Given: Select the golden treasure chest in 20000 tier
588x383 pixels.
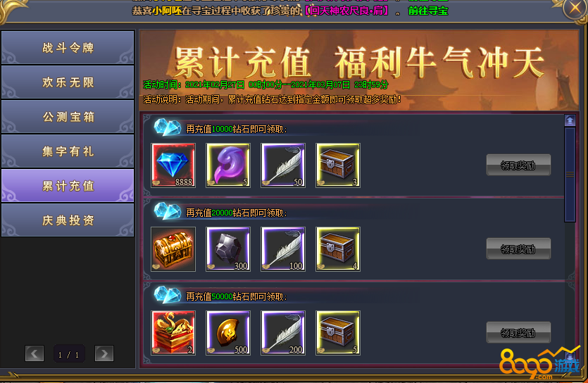Looking at the screenshot, I should (173, 249).
